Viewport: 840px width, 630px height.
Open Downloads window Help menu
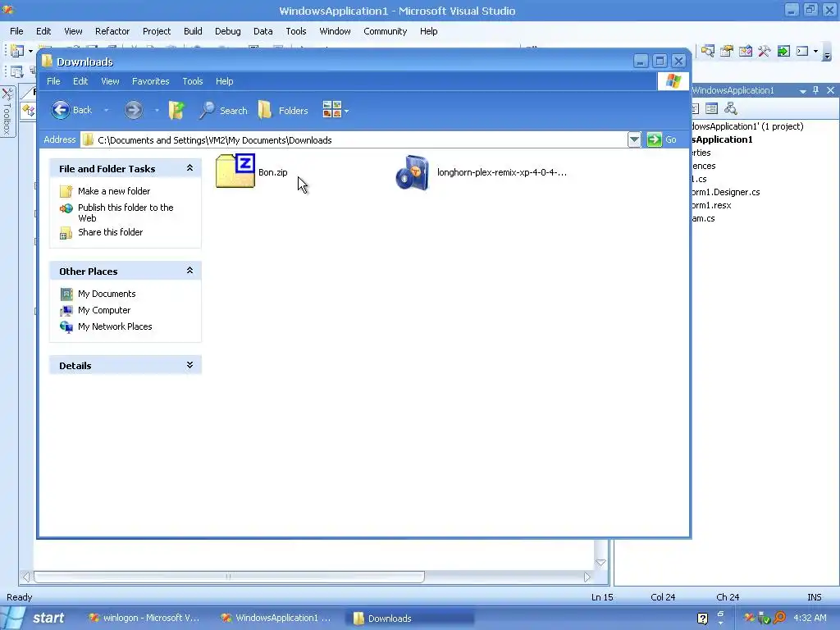tap(225, 81)
